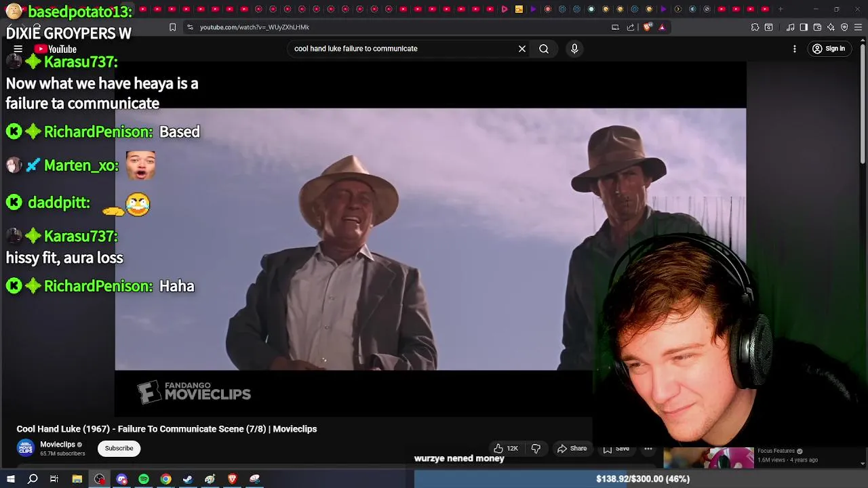
Task: Switch to the yellow favicon tab
Action: coord(519,9)
